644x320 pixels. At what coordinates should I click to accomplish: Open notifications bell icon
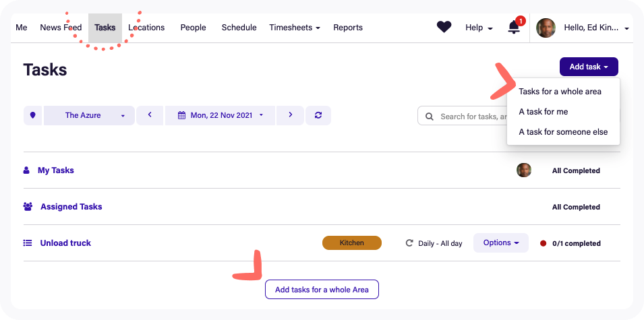(x=514, y=28)
